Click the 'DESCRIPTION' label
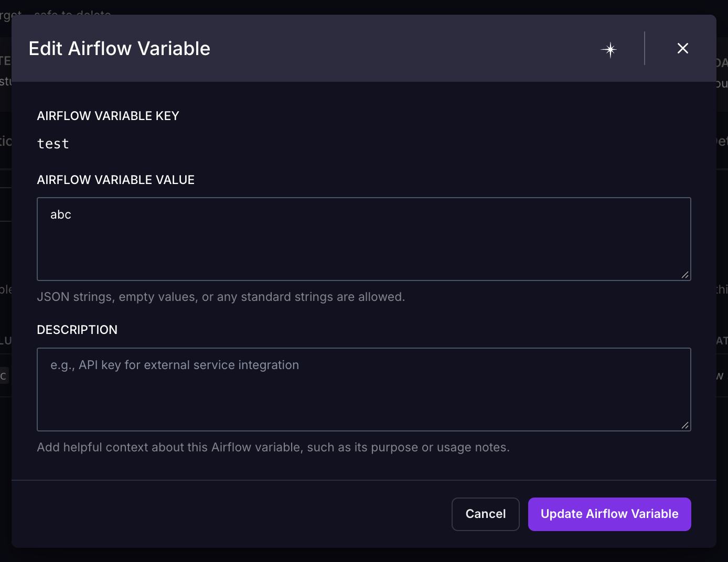728x562 pixels. click(x=77, y=330)
